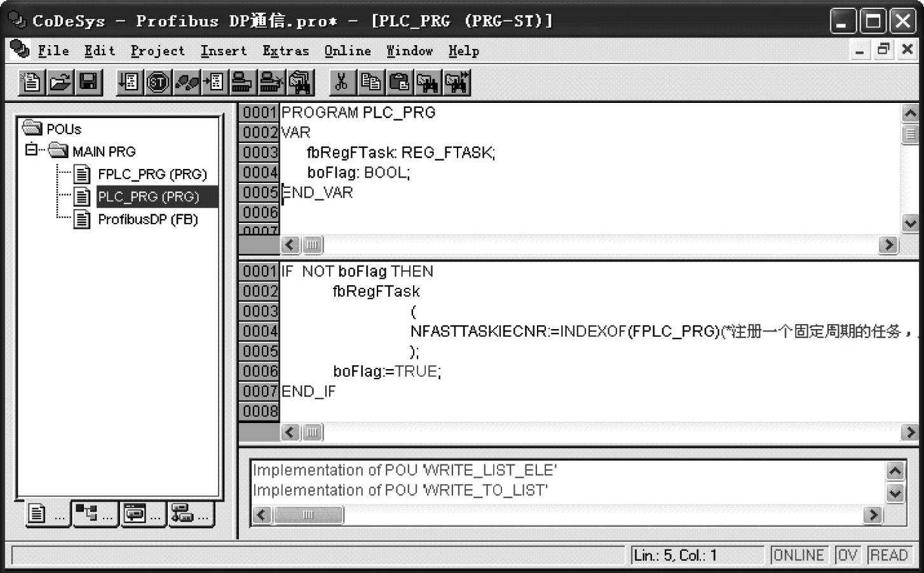Click the declaration editor's left scroll arrow
Screen dimensions: 924x573
tap(290, 245)
